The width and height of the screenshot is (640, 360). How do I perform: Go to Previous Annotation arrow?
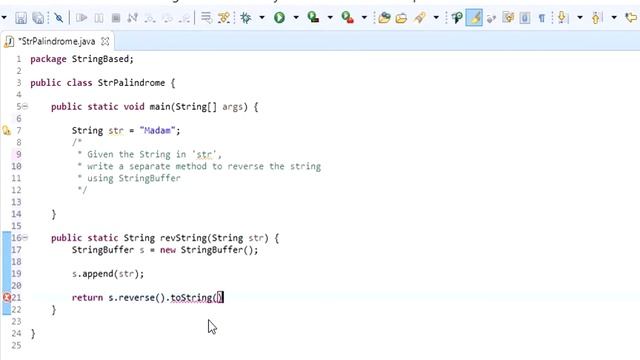click(597, 18)
